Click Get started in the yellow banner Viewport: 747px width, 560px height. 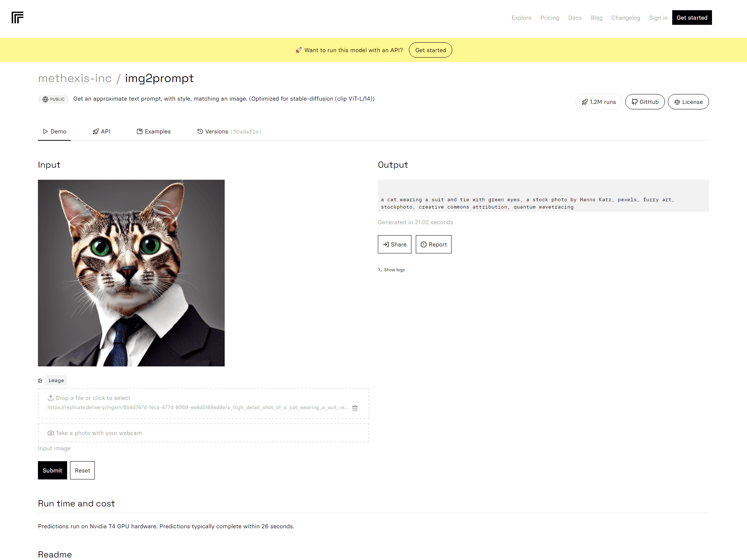[x=430, y=50]
